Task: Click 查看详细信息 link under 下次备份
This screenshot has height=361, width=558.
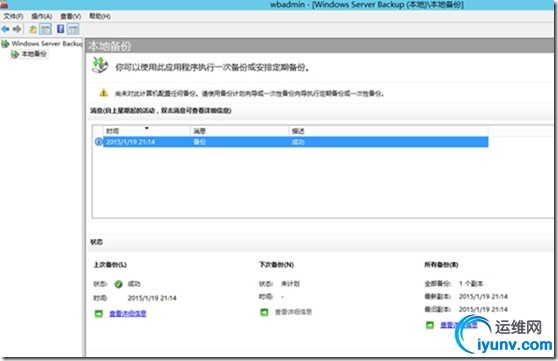Action: point(293,312)
